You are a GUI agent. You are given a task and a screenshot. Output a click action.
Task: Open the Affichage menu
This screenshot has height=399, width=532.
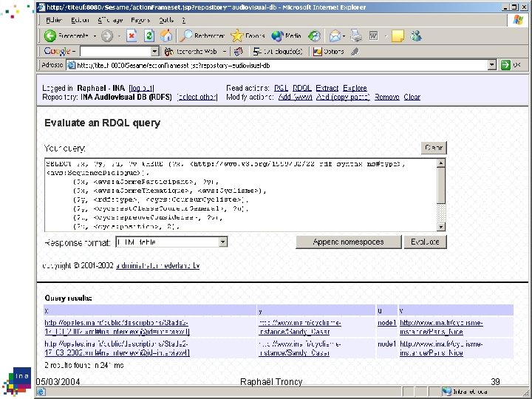110,21
